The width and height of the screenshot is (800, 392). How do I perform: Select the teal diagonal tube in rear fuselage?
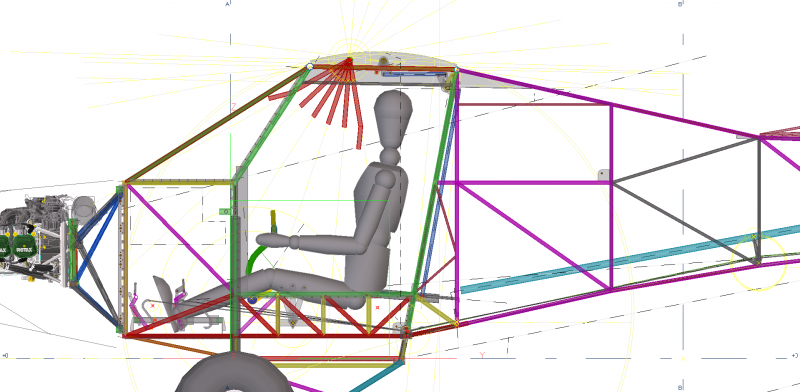coord(630,258)
